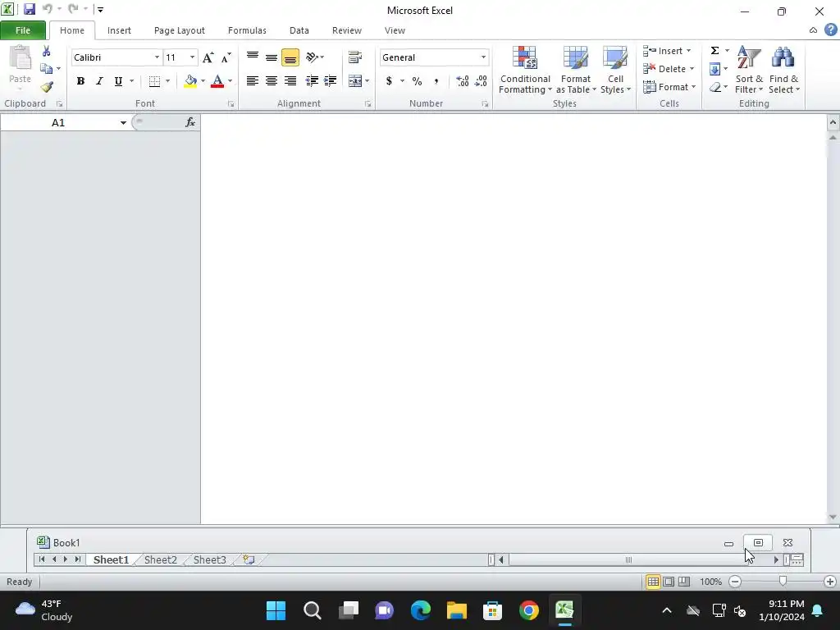The image size is (840, 630).
Task: Select the Format Painter brush icon
Action: 47,87
